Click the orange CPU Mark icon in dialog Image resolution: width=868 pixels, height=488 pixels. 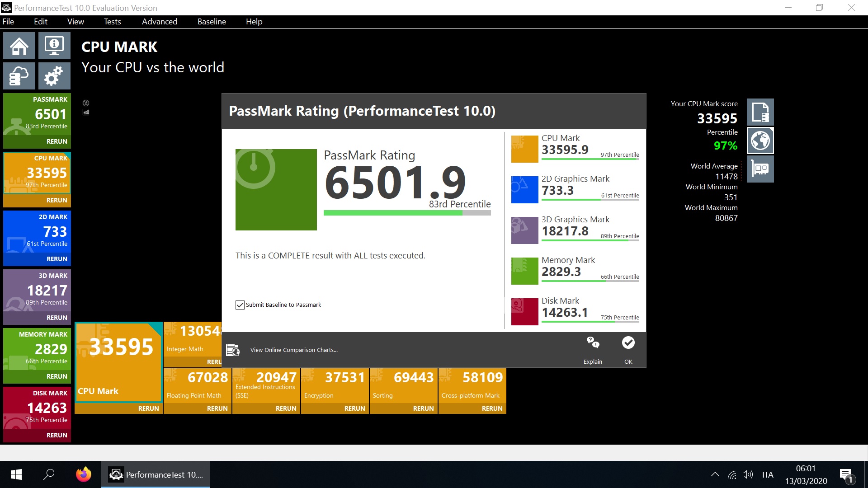[x=524, y=149]
